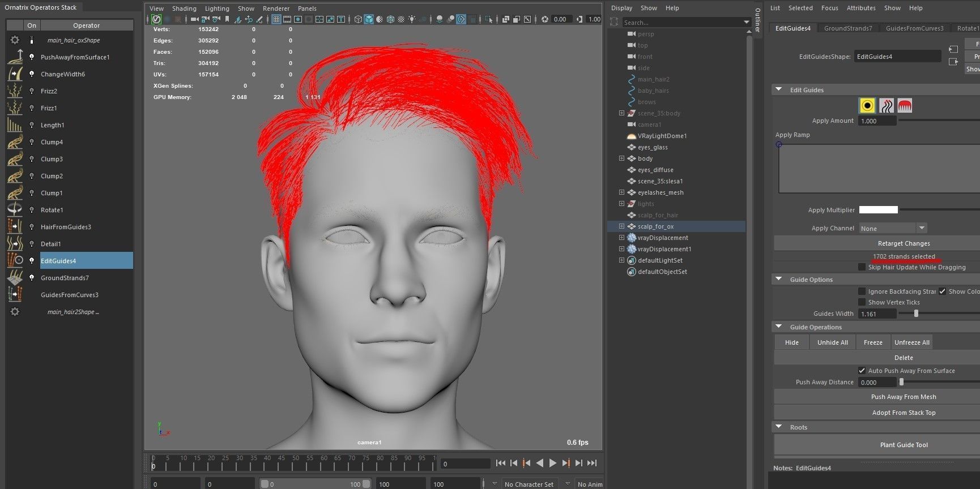Click the Push Away Distance slider handle
Image resolution: width=980 pixels, height=489 pixels.
(901, 382)
